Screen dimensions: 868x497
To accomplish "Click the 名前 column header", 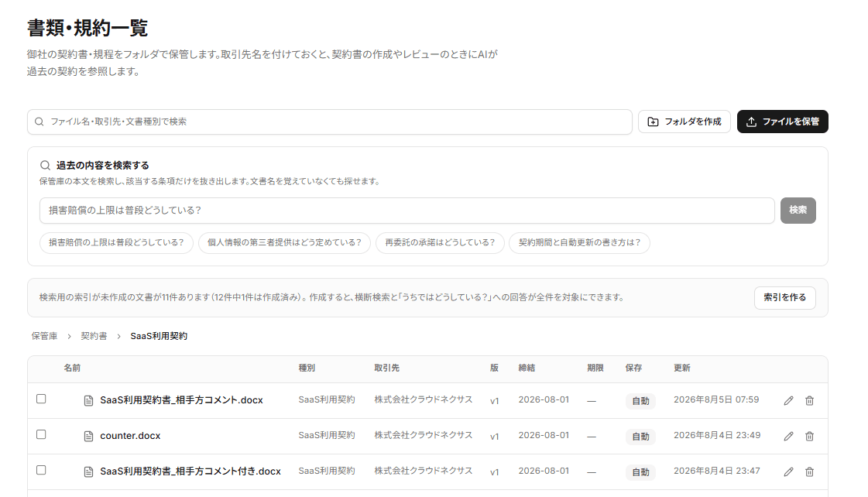I will [72, 368].
